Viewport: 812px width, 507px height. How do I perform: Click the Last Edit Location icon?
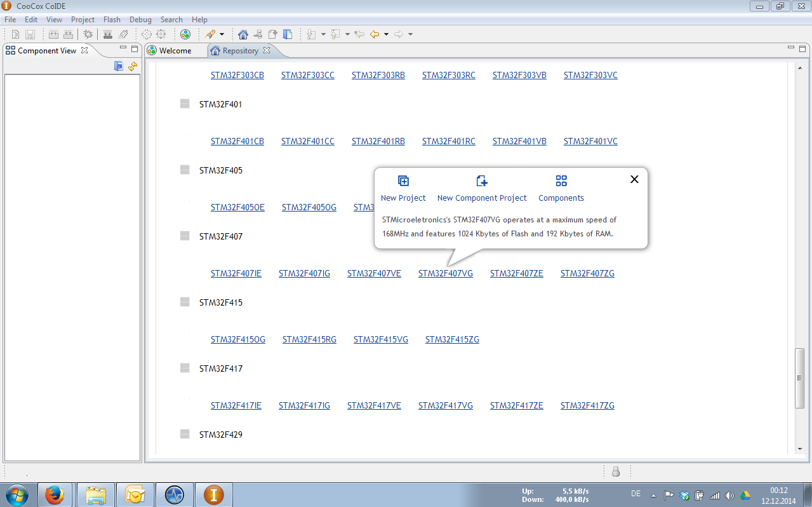(x=359, y=34)
